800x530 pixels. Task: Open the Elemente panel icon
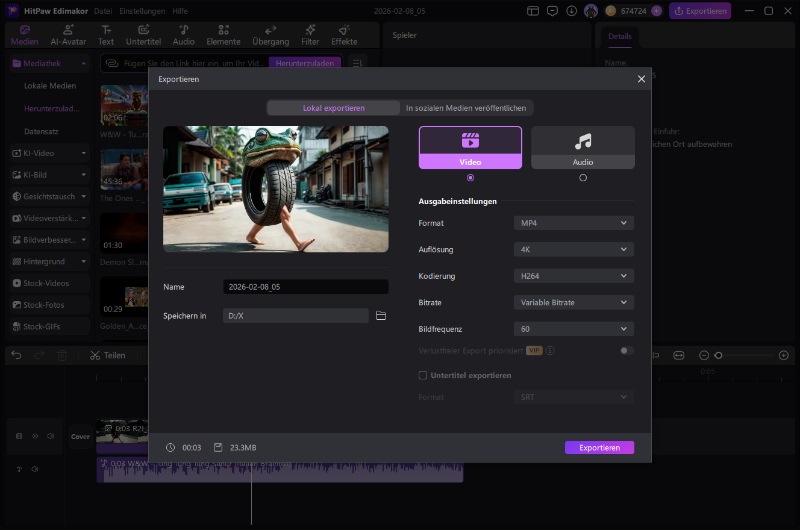tap(223, 35)
